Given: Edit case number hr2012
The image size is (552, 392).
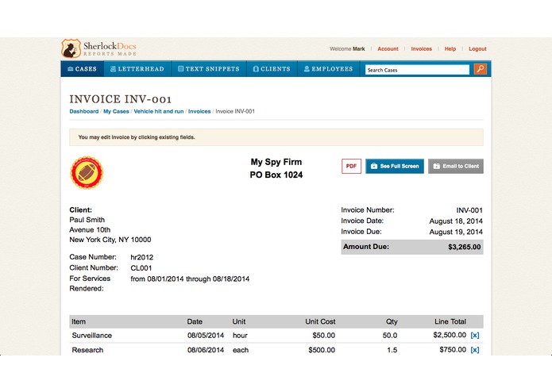Looking at the screenshot, I should tap(142, 257).
